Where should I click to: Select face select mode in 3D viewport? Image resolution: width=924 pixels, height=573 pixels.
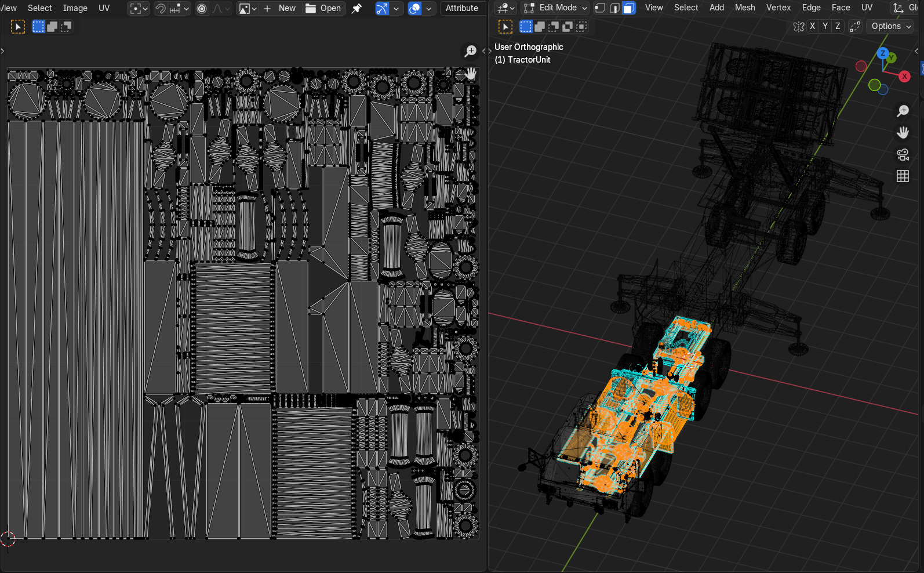(628, 8)
